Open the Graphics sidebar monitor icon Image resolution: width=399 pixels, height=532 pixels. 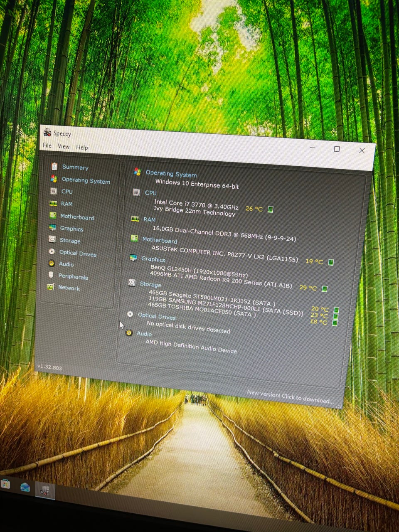[x=52, y=227]
